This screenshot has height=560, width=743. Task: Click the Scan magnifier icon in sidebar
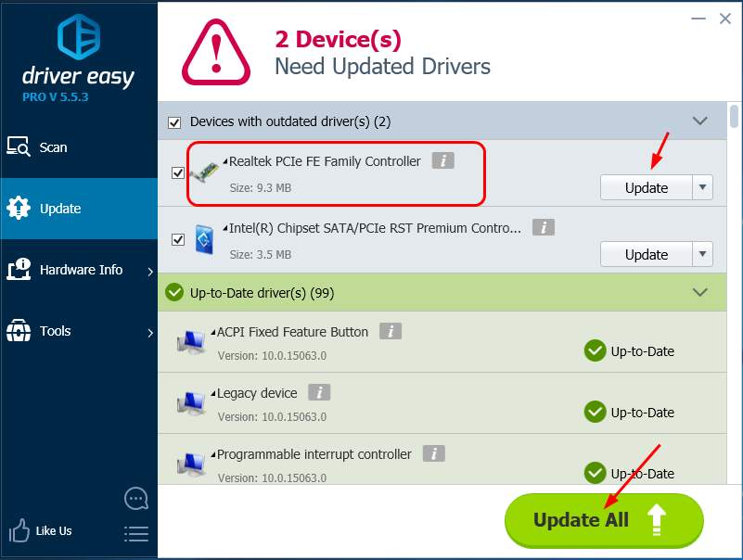tap(19, 146)
